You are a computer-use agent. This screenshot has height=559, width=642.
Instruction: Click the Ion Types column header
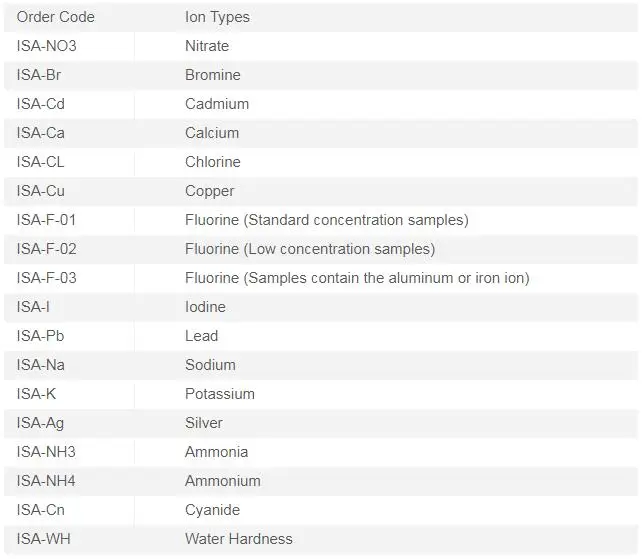(x=217, y=17)
